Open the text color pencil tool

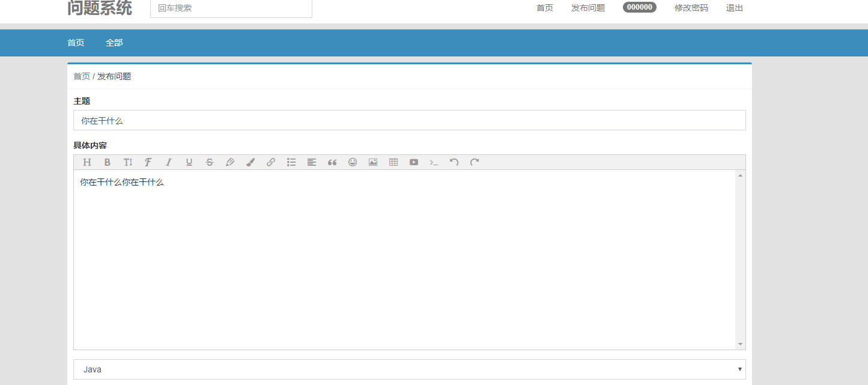[230, 162]
